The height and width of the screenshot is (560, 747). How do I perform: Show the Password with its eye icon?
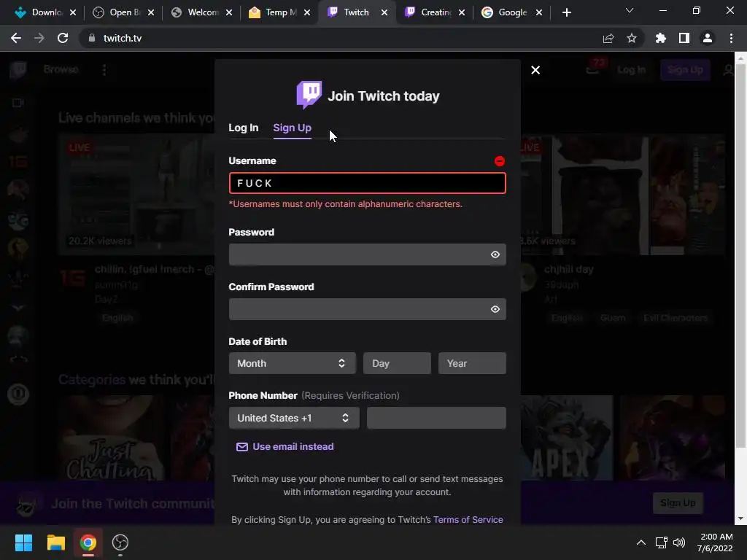click(x=495, y=254)
